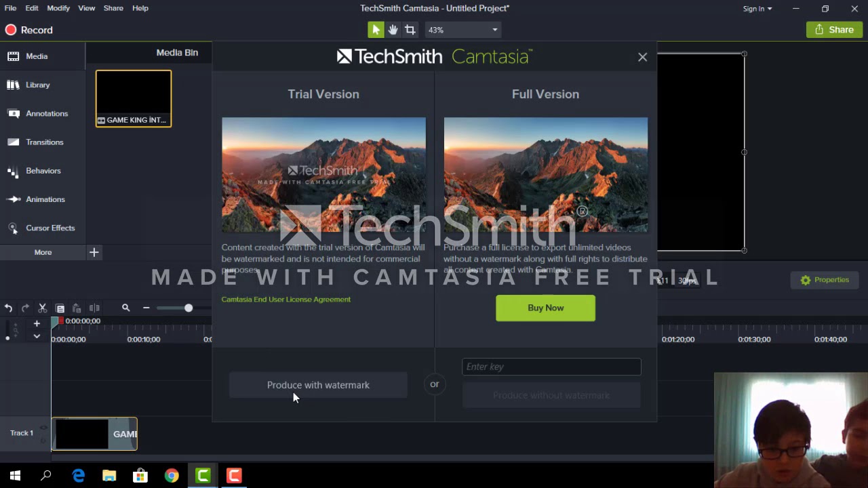Viewport: 868px width, 488px height.
Task: Click the plus icon beside More
Action: [x=94, y=252]
